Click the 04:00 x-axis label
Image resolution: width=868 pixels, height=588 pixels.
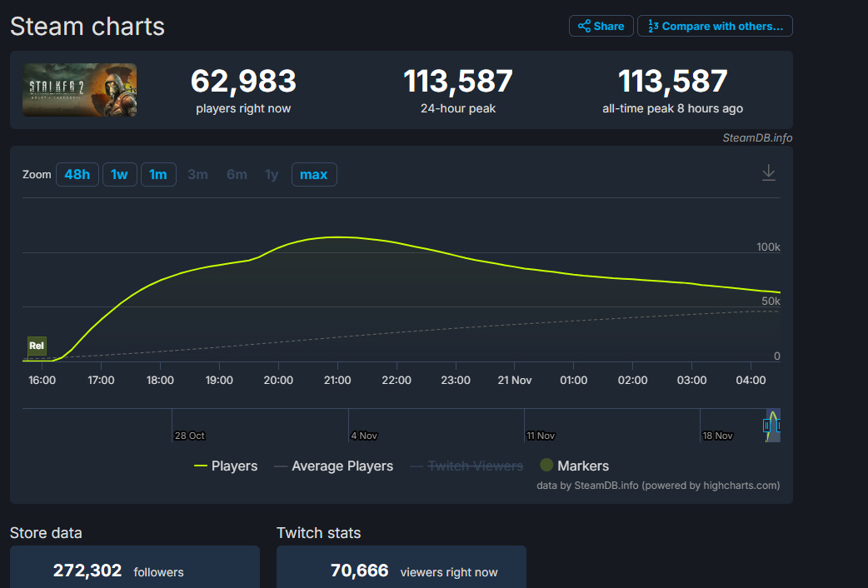tap(751, 381)
